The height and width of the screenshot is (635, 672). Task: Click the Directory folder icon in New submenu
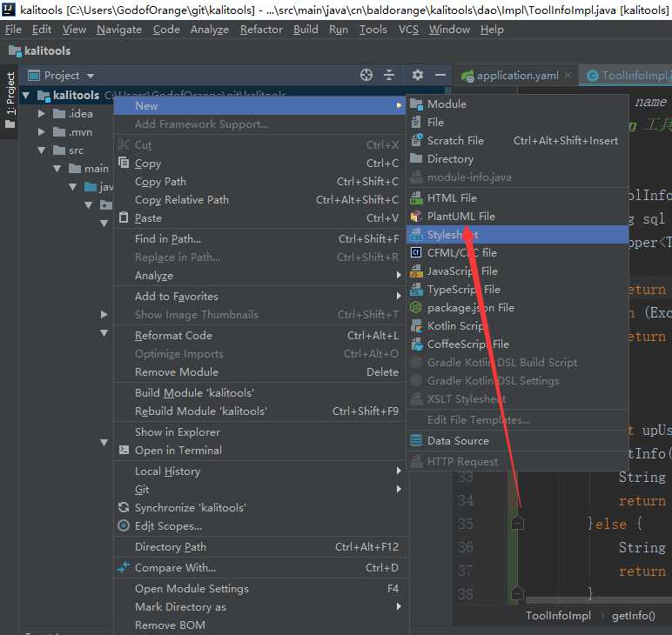[x=416, y=158]
